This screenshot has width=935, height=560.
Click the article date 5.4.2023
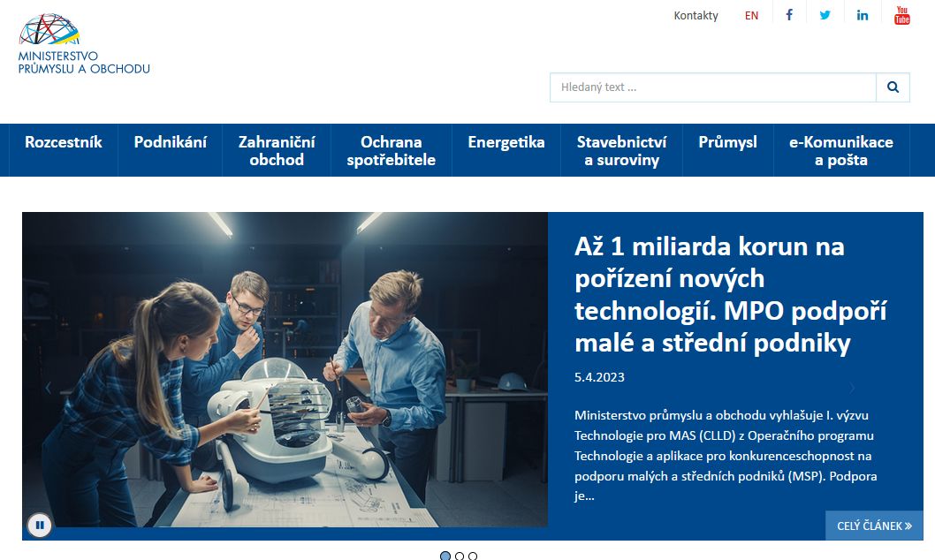[599, 377]
